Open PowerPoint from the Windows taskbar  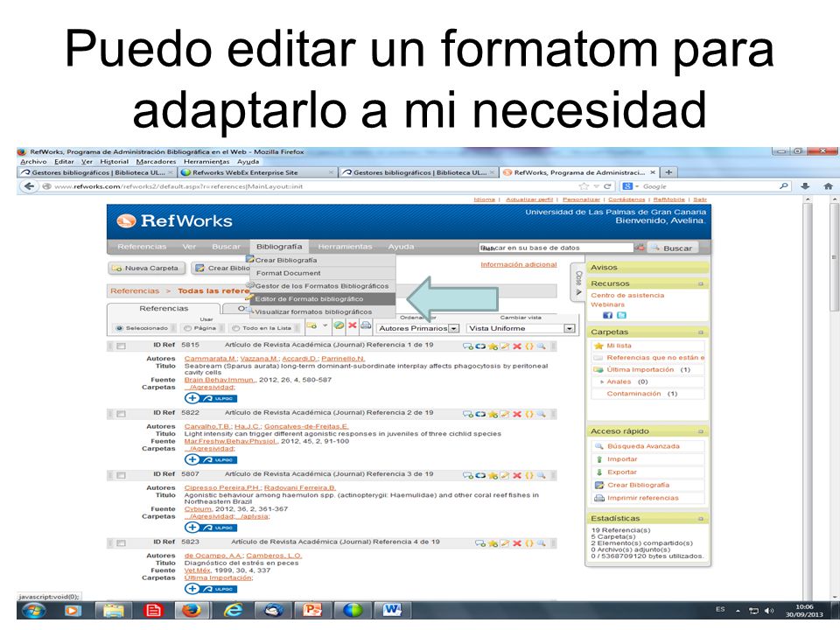tap(312, 610)
